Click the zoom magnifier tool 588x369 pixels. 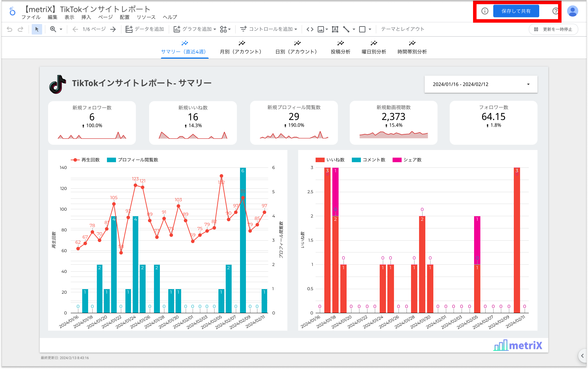[53, 29]
